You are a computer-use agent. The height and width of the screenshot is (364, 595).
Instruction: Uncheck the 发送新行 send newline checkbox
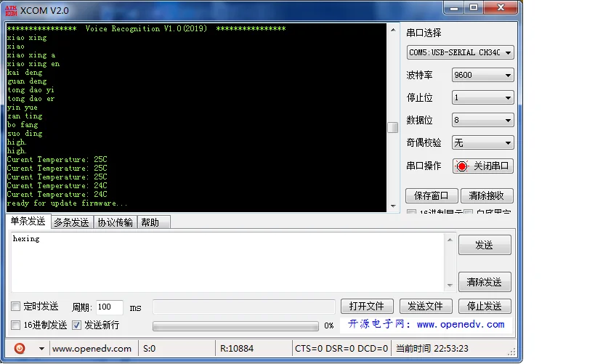pyautogui.click(x=77, y=325)
